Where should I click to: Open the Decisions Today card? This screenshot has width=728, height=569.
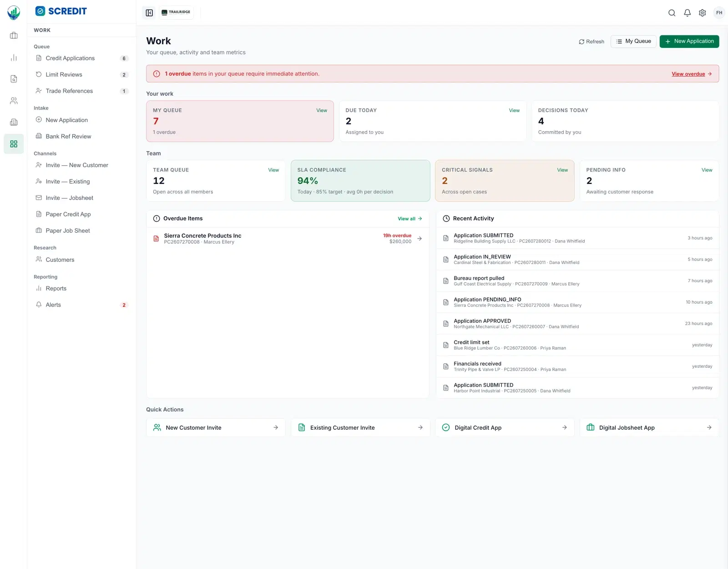[x=625, y=121]
